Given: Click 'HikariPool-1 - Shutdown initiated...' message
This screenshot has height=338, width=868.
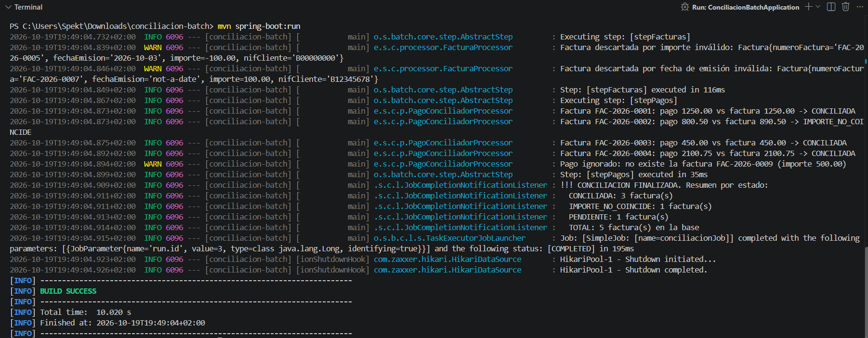Looking at the screenshot, I should pyautogui.click(x=638, y=259).
